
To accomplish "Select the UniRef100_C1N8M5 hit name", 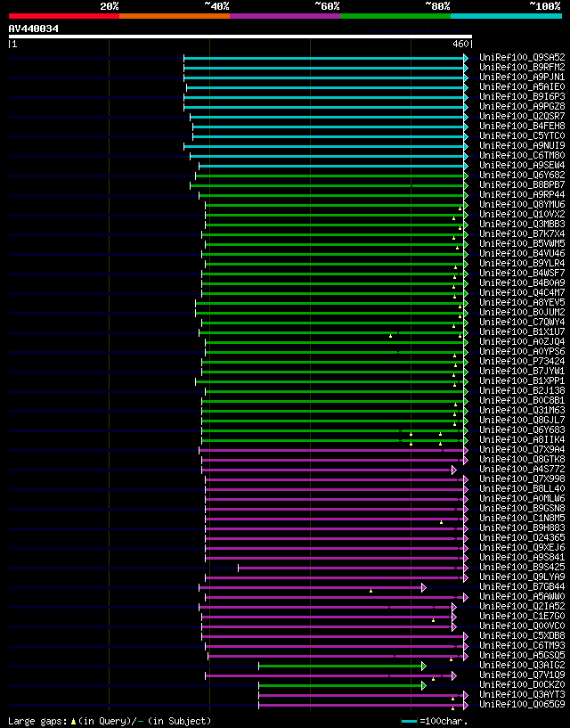I will 522,518.
